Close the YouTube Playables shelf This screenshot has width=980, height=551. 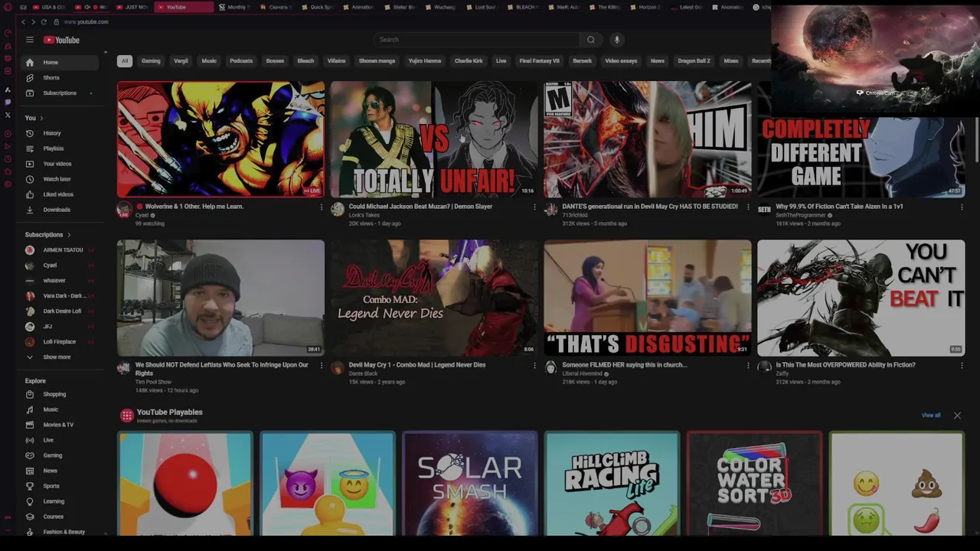[x=957, y=416]
